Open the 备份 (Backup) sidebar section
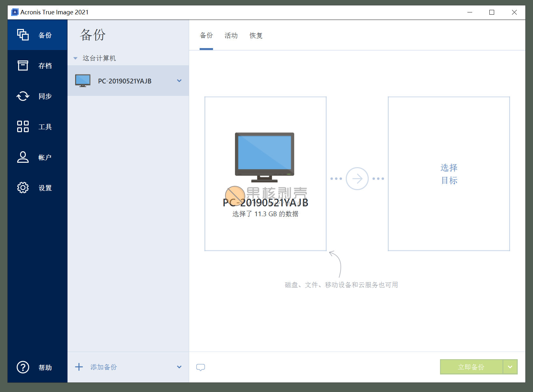The width and height of the screenshot is (533, 392). click(x=37, y=35)
